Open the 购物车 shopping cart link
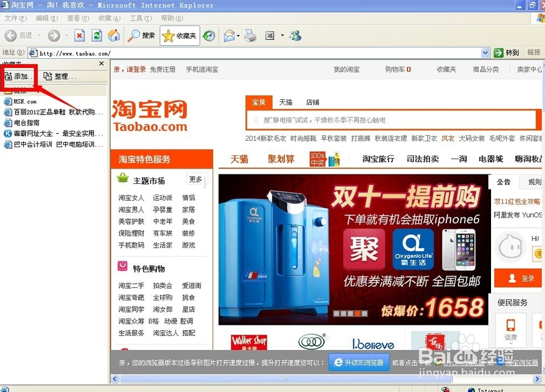This screenshot has width=545, height=392. [x=398, y=69]
